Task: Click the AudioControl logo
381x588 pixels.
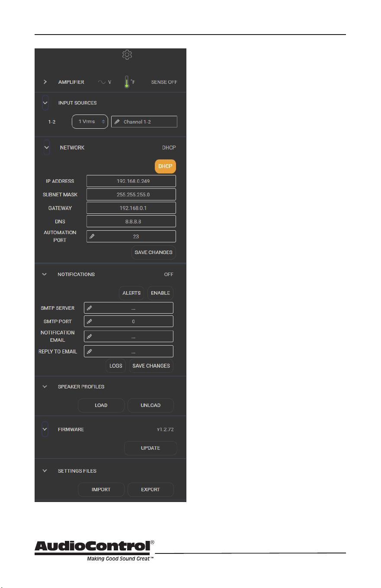Action: point(95,550)
